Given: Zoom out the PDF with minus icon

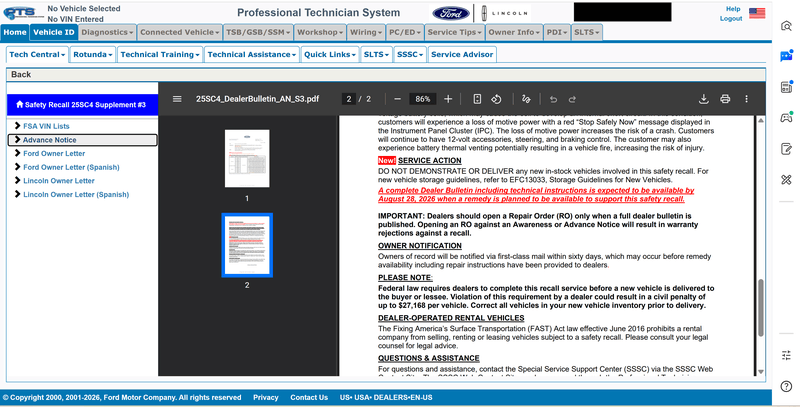Looking at the screenshot, I should 398,99.
